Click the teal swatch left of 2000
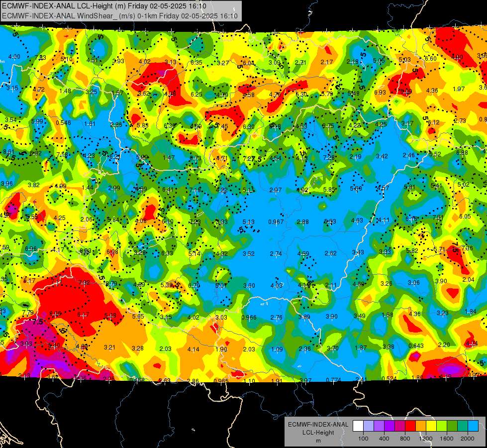The height and width of the screenshot is (448, 487). pos(462,426)
